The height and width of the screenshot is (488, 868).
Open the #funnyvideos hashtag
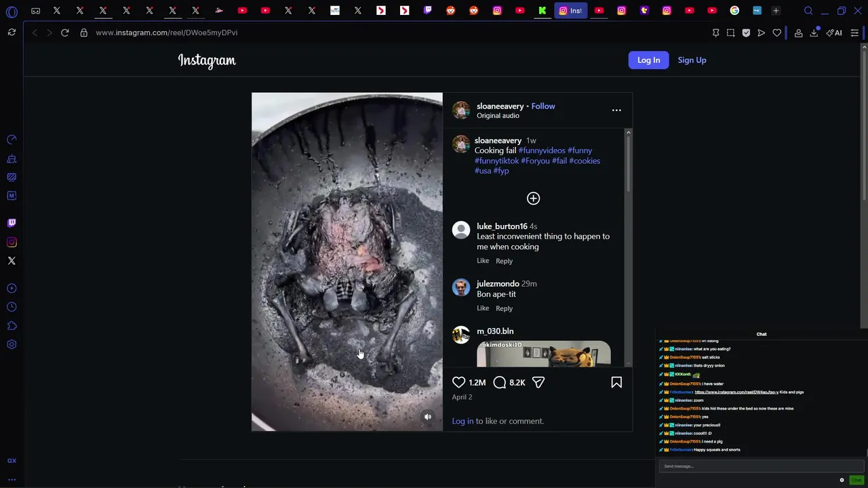(542, 150)
